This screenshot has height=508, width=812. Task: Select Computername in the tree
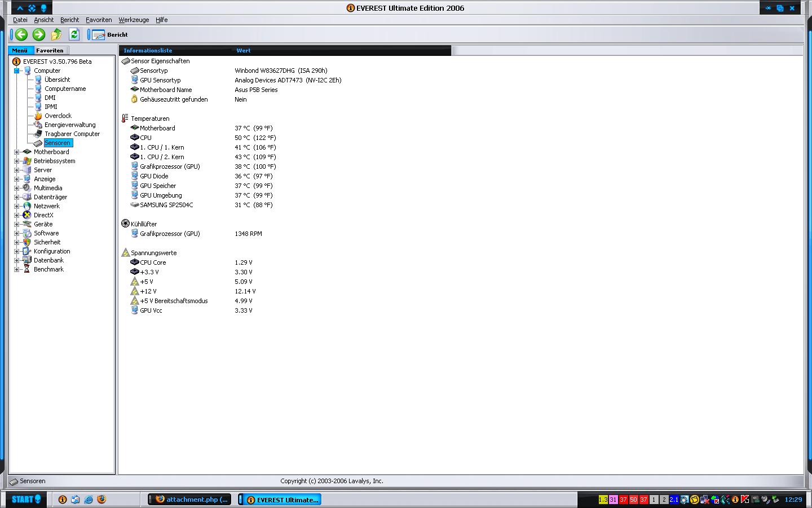point(65,89)
